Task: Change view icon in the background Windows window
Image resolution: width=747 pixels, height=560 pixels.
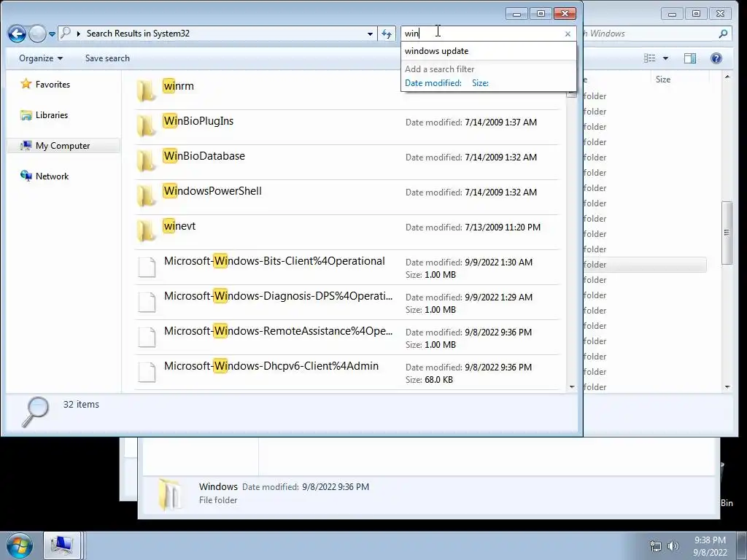Action: (649, 58)
